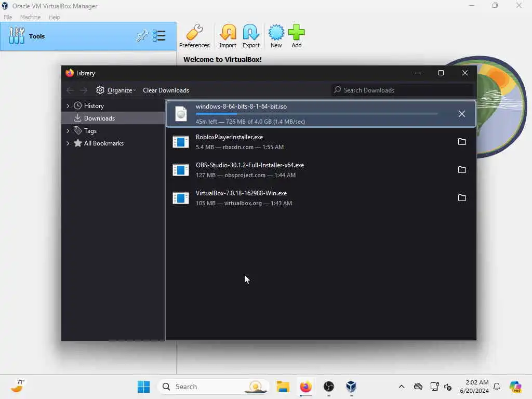Select RobloxPlayerInstaller.exe file name
The height and width of the screenshot is (399, 532).
tap(229, 137)
